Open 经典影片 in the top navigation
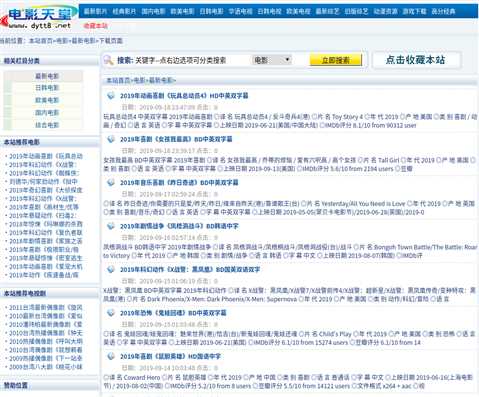 coord(124,11)
